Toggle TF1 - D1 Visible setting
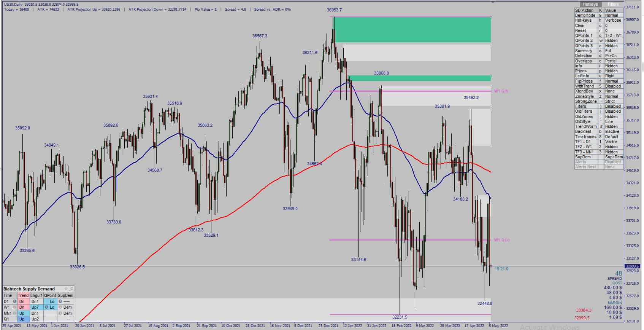 pos(614,142)
